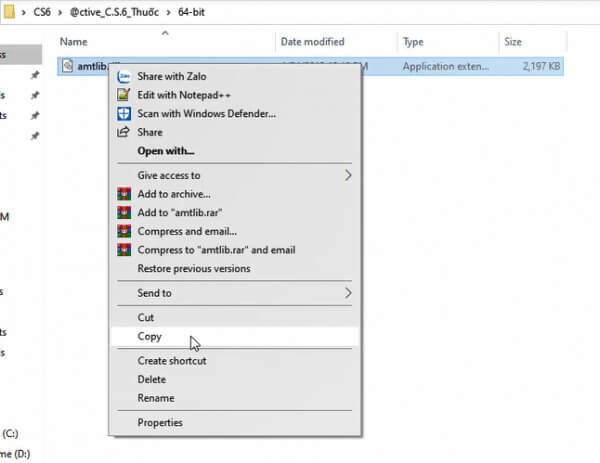
Task: Click WinRAR icon beside Add to archive
Action: [124, 194]
